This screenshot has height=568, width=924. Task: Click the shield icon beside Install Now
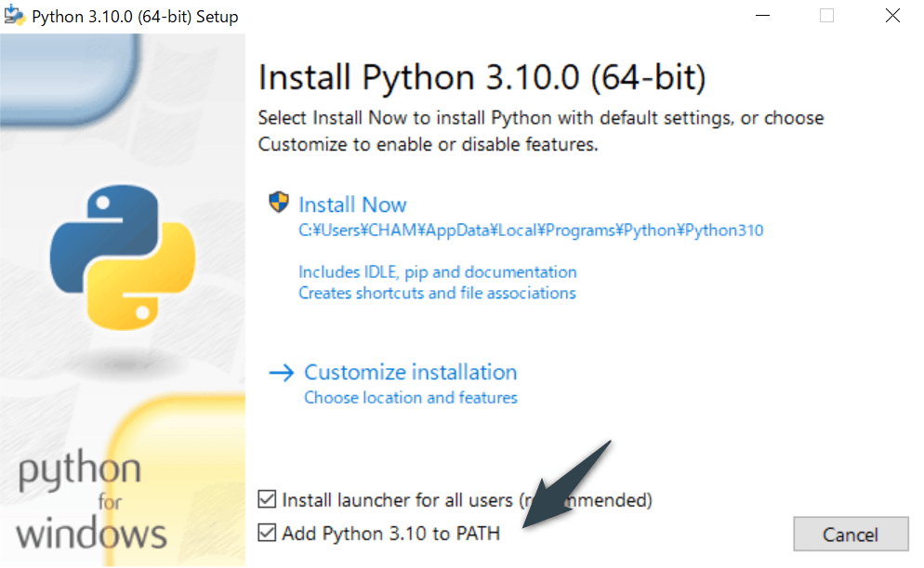[x=279, y=204]
